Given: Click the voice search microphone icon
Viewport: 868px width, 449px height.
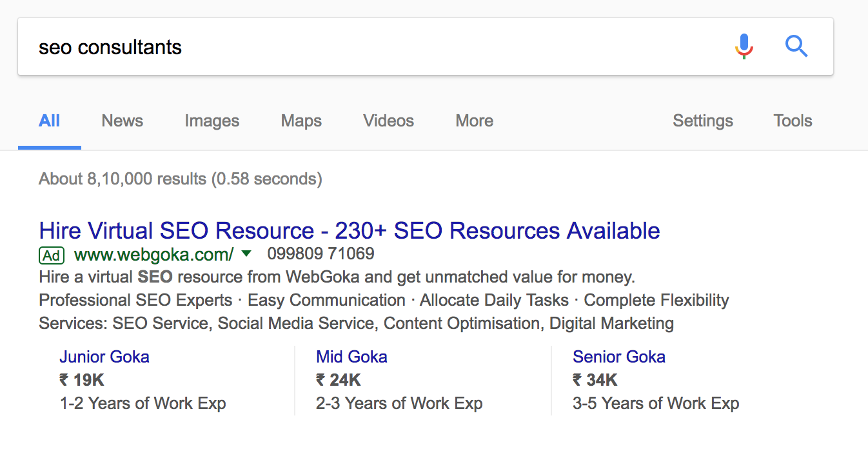Looking at the screenshot, I should click(x=744, y=46).
